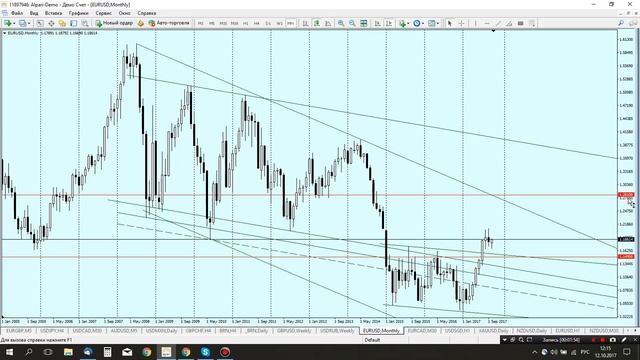The image size is (640, 360).
Task: Select the M30 timeframe button
Action: tap(234, 23)
